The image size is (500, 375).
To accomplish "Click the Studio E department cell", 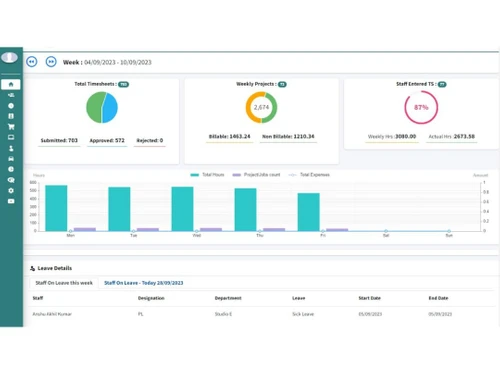I will tap(223, 314).
